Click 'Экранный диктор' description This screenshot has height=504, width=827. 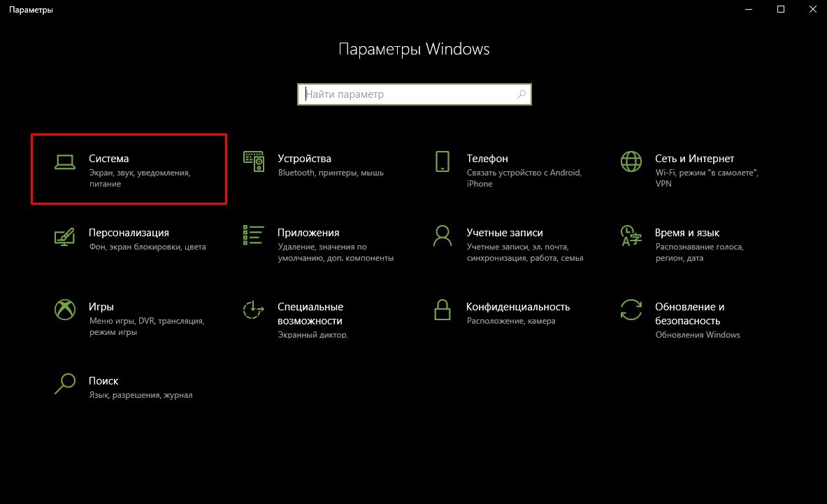[x=312, y=334]
